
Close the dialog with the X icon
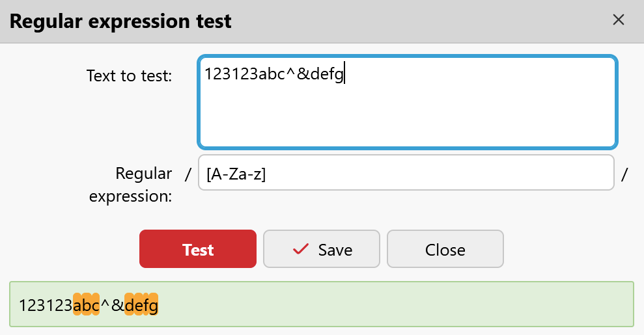(619, 20)
